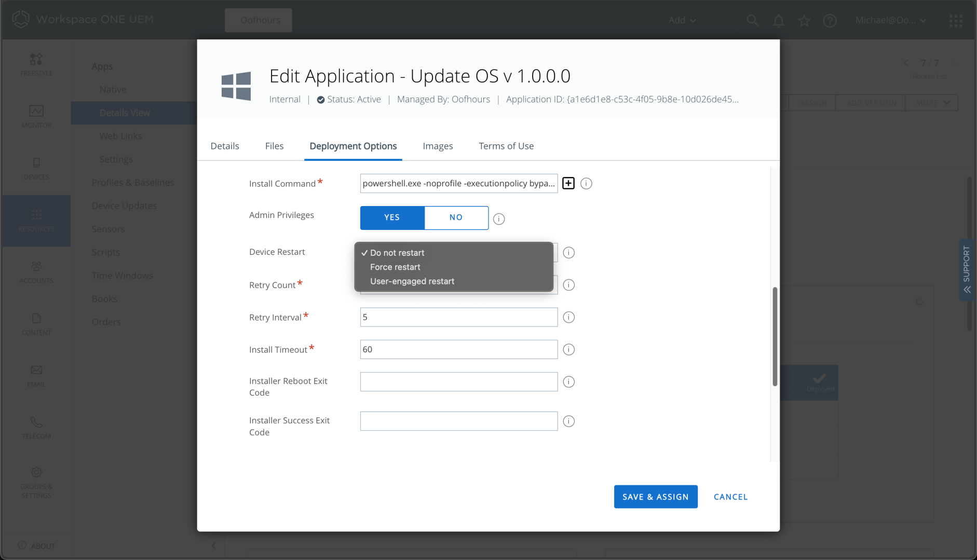The image size is (977, 560).
Task: Click the plus icon beside Install Command
Action: (x=568, y=183)
